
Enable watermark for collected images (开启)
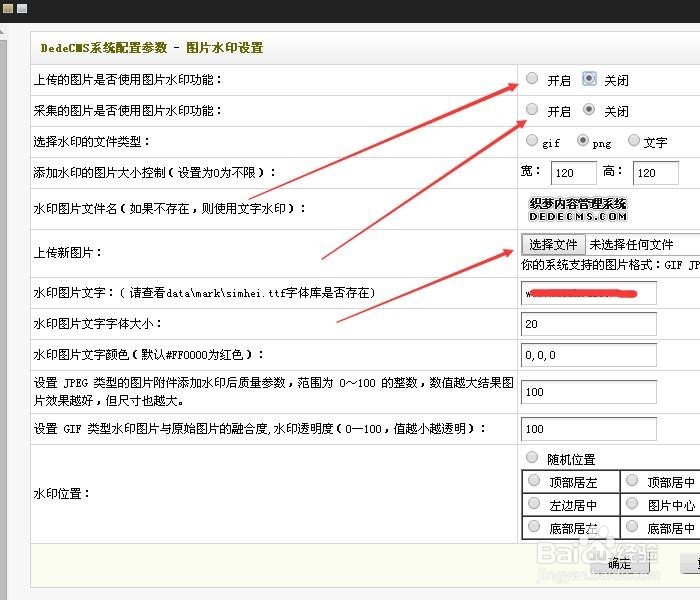532,109
